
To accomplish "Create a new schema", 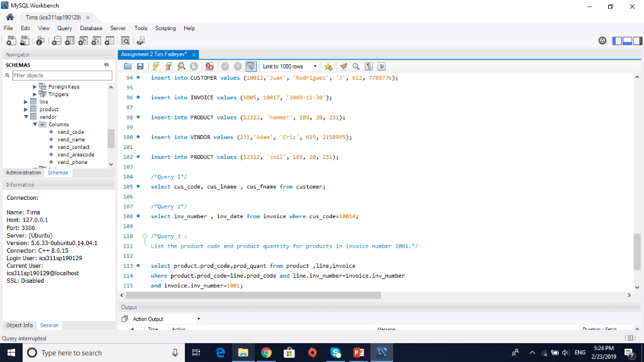I will (57, 41).
